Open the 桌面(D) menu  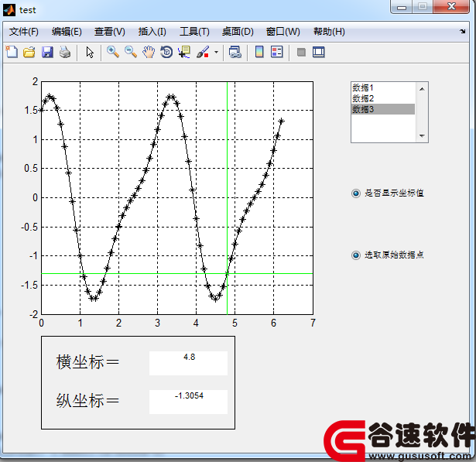coord(238,32)
